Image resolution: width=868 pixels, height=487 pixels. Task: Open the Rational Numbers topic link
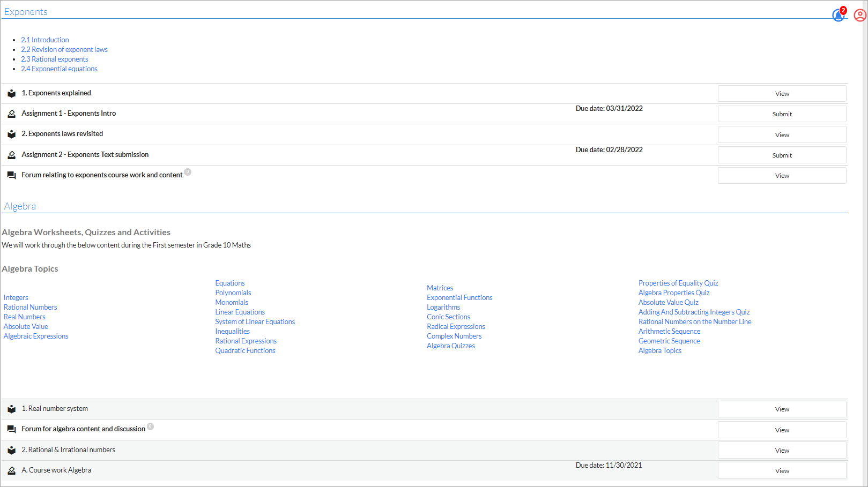coord(30,308)
